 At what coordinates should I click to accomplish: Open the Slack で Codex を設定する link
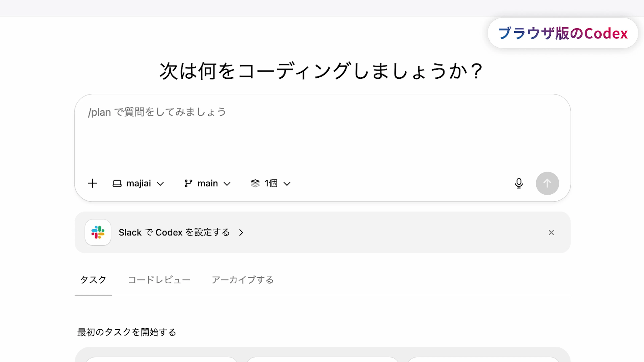pos(174,232)
